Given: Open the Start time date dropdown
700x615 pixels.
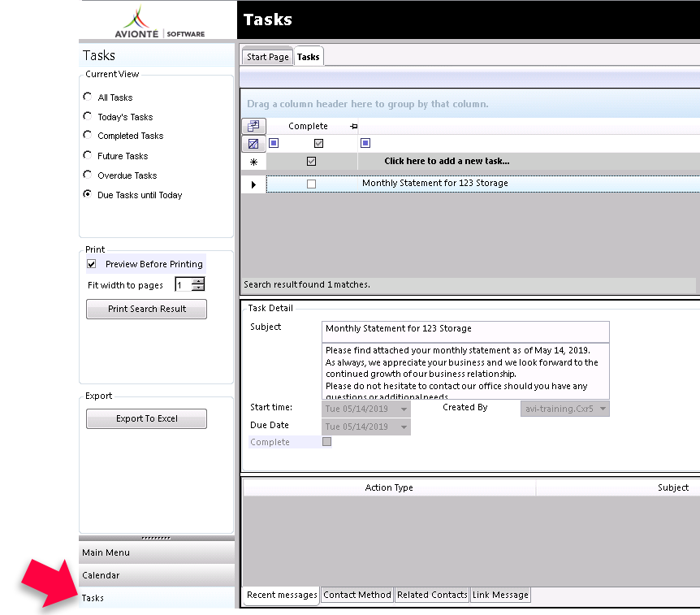Looking at the screenshot, I should click(404, 409).
